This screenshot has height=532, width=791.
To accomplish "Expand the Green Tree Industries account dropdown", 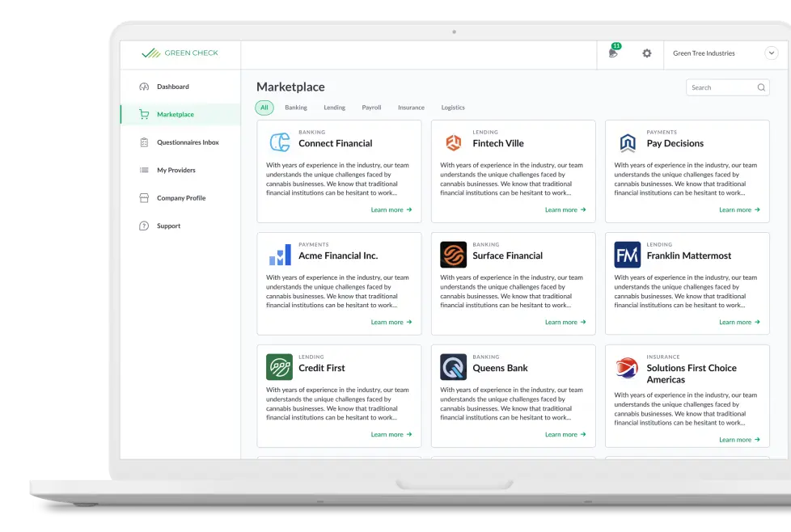I will tap(770, 53).
